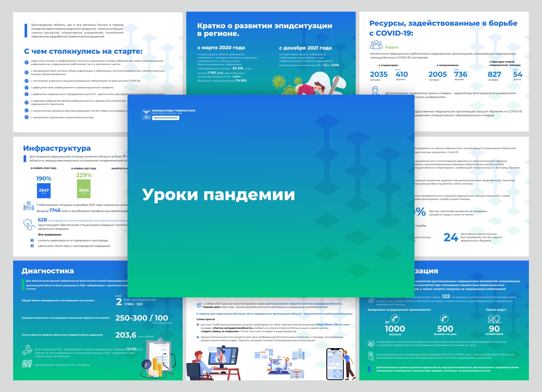Image resolution: width=542 pixels, height=392 pixels.
Task: Click the 'ЗДРАВООХРАНЕНИЕ' badge on the title slide
Action: 166,118
